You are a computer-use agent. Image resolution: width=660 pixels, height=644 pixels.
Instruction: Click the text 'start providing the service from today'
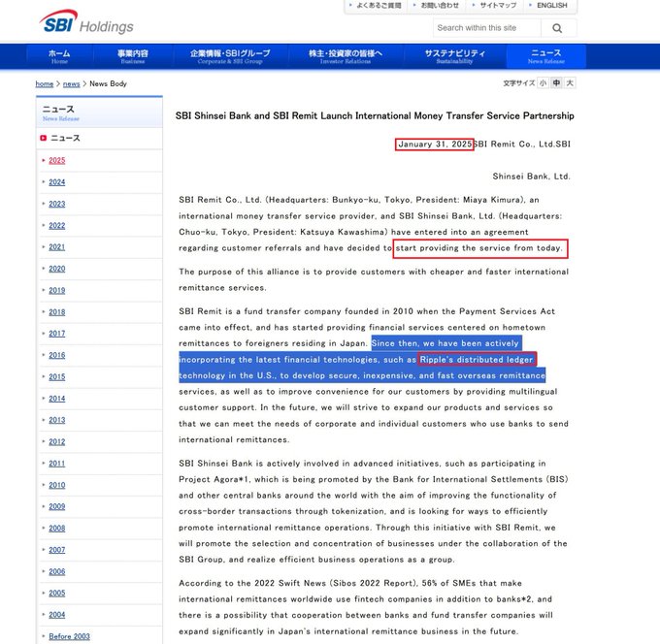pyautogui.click(x=478, y=248)
